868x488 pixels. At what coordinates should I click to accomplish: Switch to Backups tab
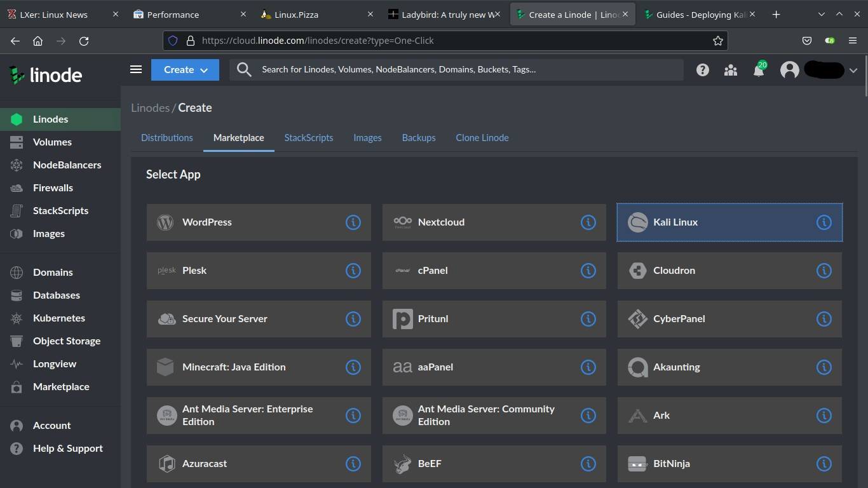point(419,138)
